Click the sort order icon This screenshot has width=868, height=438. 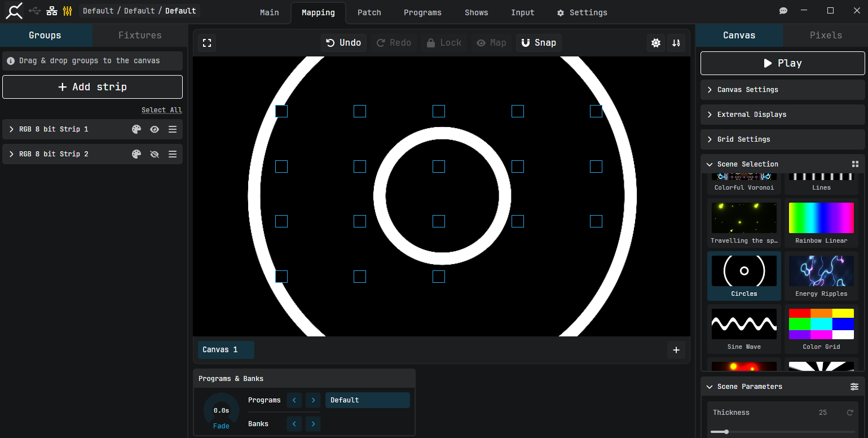[676, 43]
